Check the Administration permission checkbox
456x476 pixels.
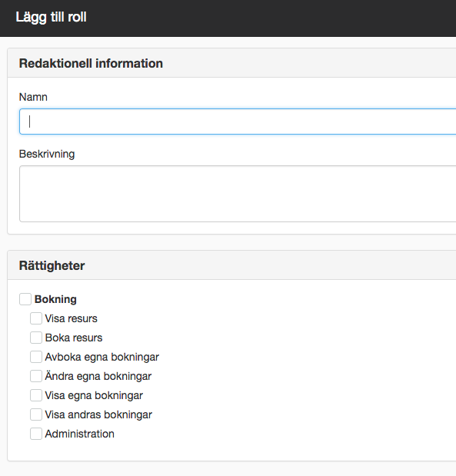[x=36, y=434]
